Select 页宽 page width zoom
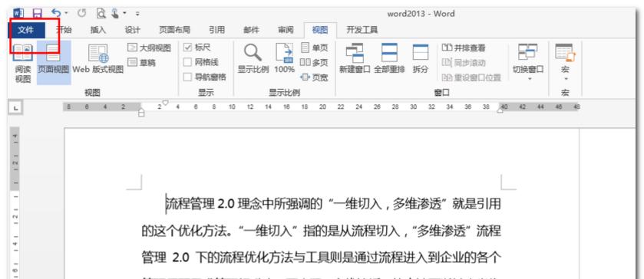Viewport: 644px width, 279px height. [315, 77]
